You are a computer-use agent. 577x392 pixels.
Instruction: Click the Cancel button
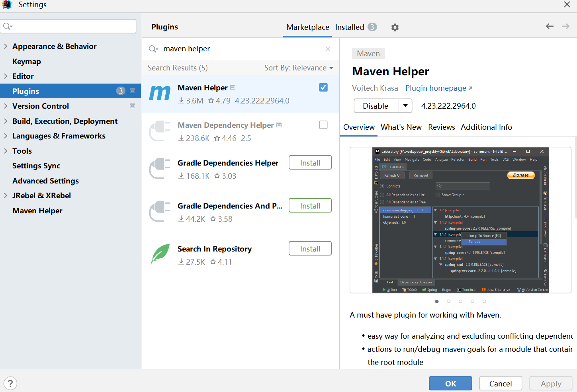point(501,383)
